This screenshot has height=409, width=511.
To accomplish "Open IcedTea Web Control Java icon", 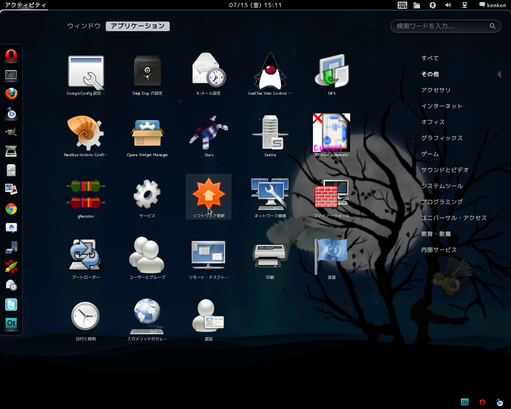I will [270, 71].
